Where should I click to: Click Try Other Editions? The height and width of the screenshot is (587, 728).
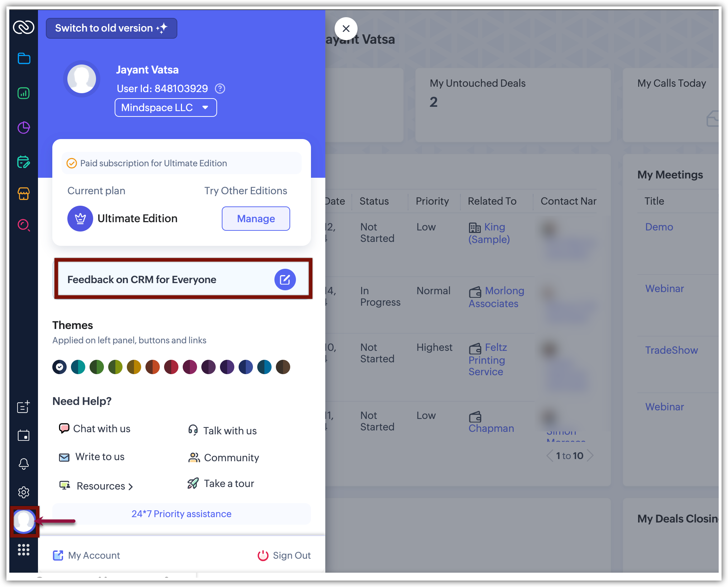coord(245,191)
